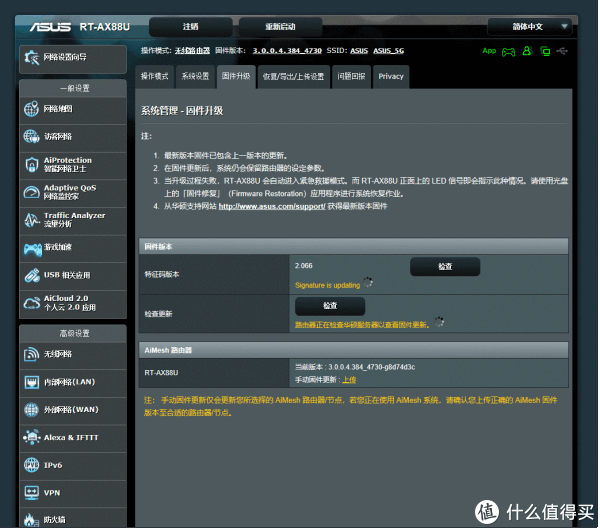Select the 固件升级 tab
The image size is (600, 530).
coord(236,77)
